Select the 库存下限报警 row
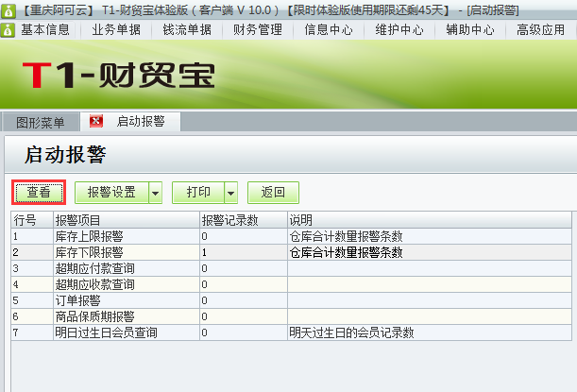Screen dimensions: 577x392 click(291, 252)
